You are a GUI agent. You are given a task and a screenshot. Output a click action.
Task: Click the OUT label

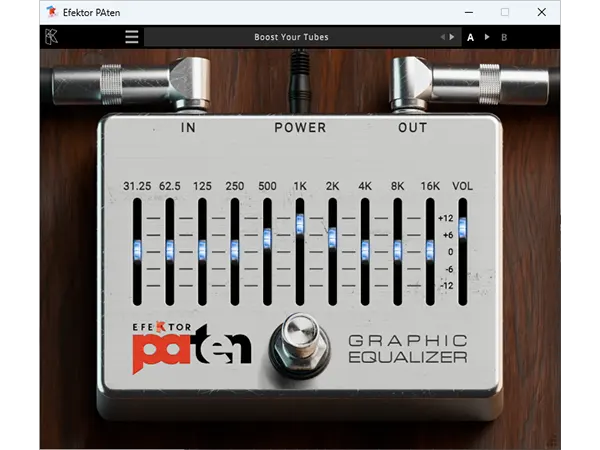click(x=412, y=127)
